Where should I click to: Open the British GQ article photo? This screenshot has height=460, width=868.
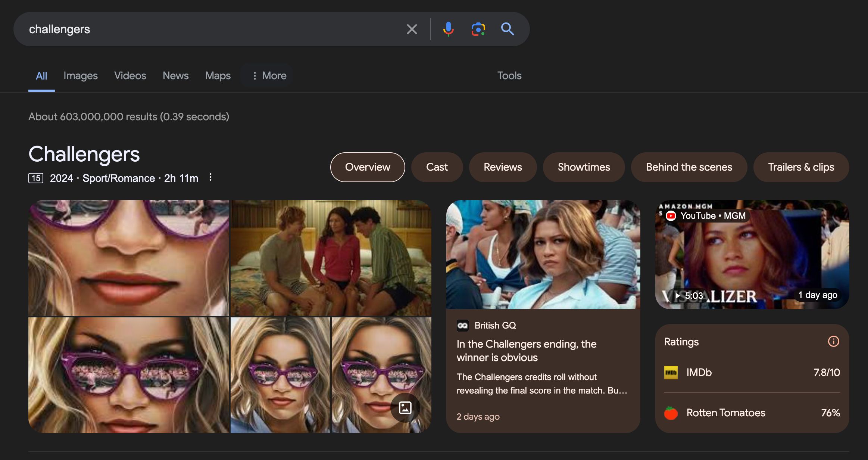point(543,255)
